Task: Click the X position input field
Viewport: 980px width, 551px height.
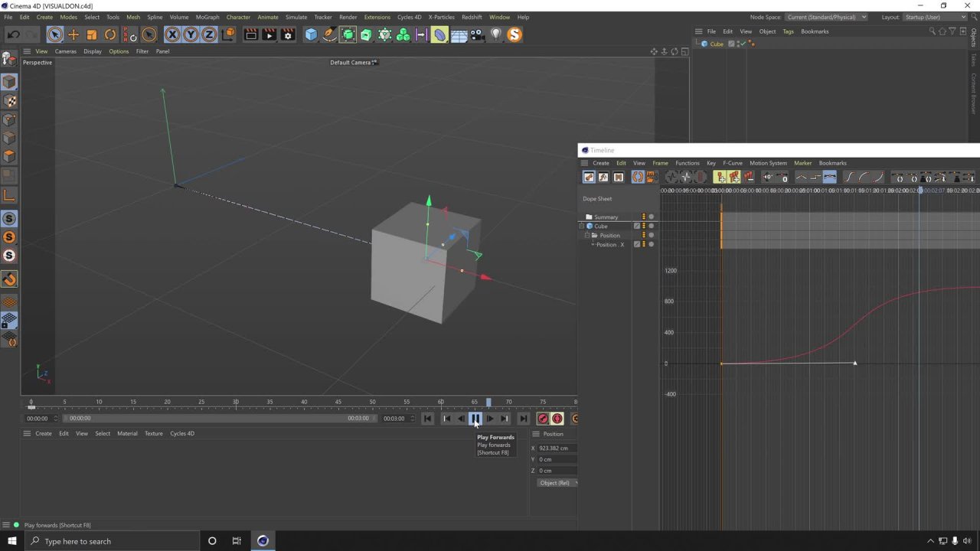Action: 556,448
